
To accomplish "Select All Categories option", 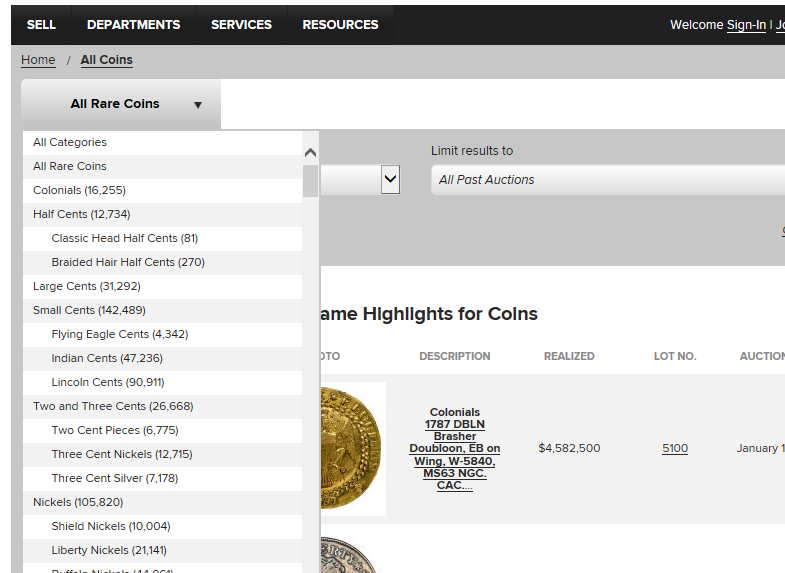I will (162, 143).
